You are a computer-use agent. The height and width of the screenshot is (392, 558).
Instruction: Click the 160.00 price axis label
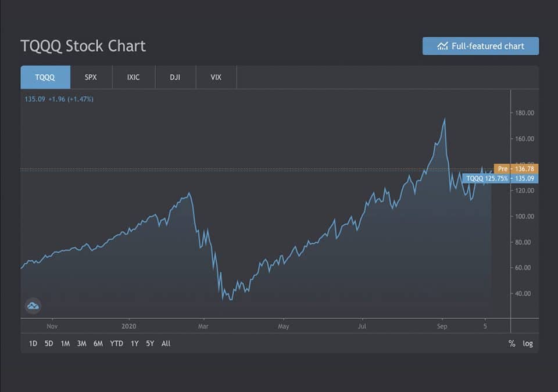[524, 139]
